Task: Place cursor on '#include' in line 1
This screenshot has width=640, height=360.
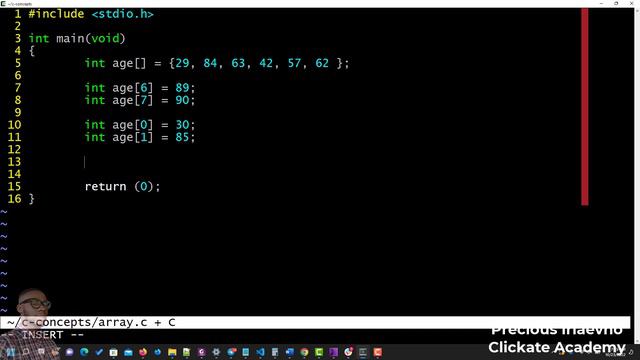Action: 56,14
